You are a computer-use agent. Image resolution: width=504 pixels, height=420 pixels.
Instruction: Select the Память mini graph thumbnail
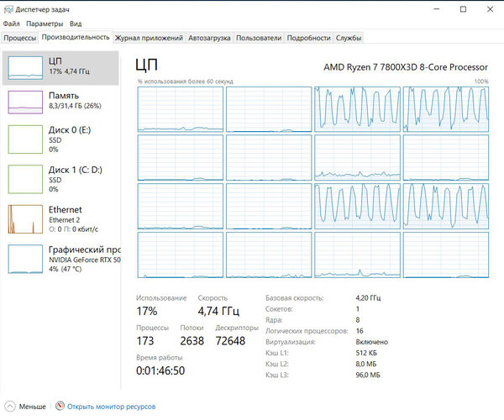(x=25, y=102)
